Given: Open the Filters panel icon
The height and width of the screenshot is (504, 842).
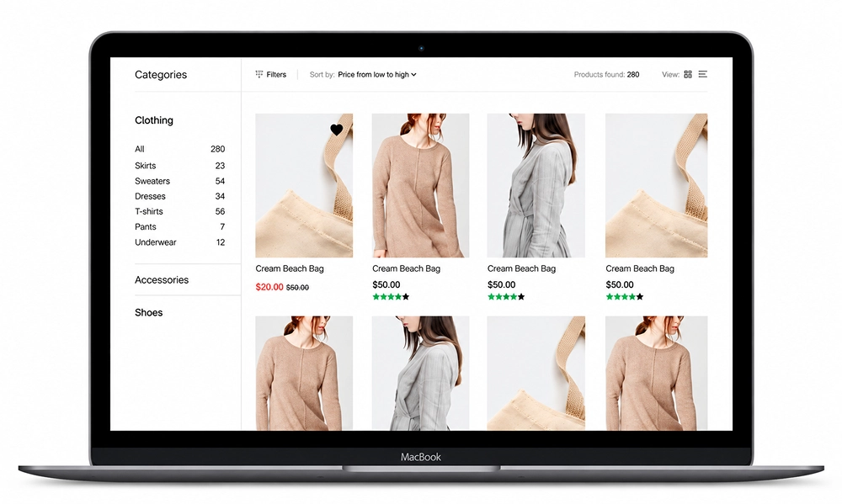Looking at the screenshot, I should [258, 74].
